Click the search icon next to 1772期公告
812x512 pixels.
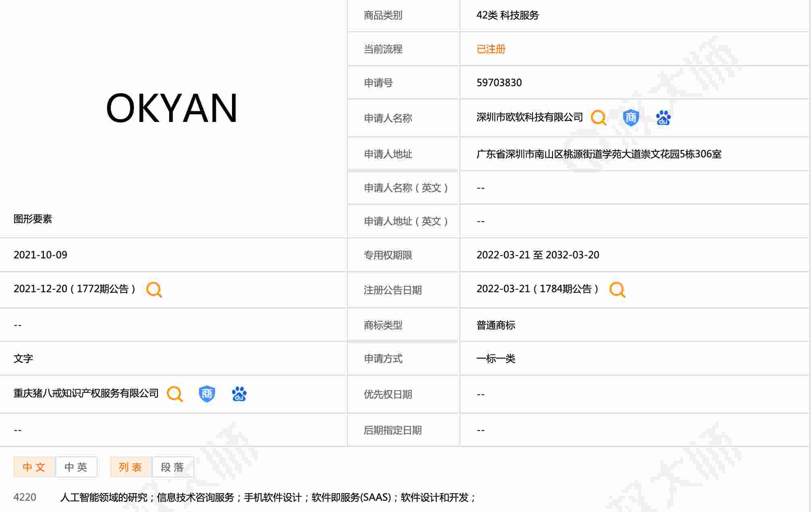coord(154,289)
